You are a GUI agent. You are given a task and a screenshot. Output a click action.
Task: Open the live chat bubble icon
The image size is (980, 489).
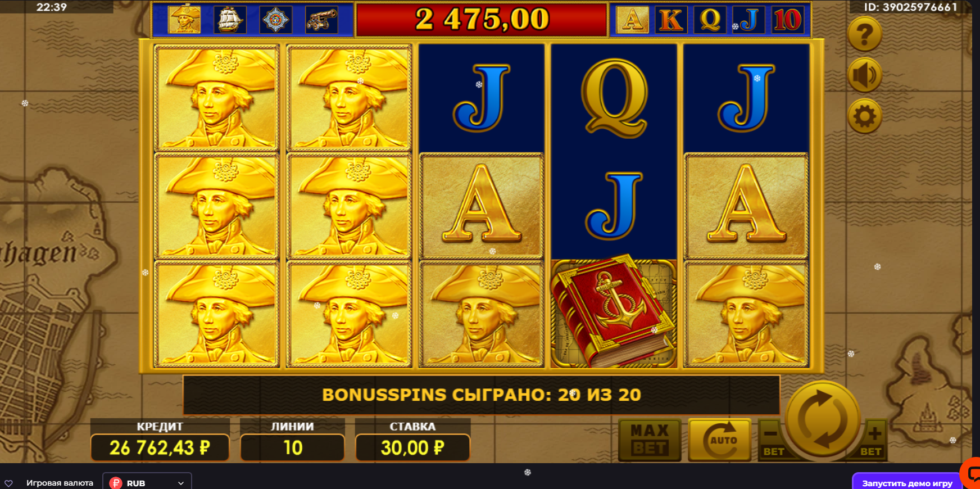click(972, 473)
